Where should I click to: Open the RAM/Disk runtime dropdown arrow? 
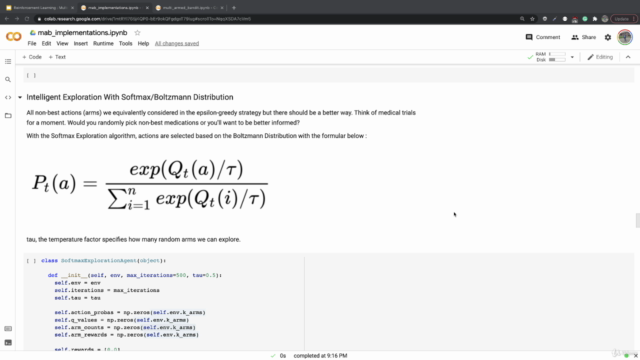point(572,57)
